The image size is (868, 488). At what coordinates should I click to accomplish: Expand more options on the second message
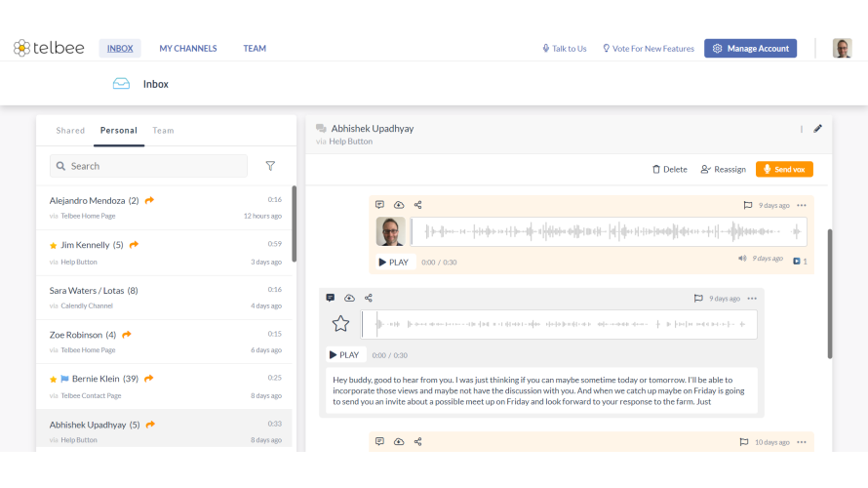[x=752, y=298]
